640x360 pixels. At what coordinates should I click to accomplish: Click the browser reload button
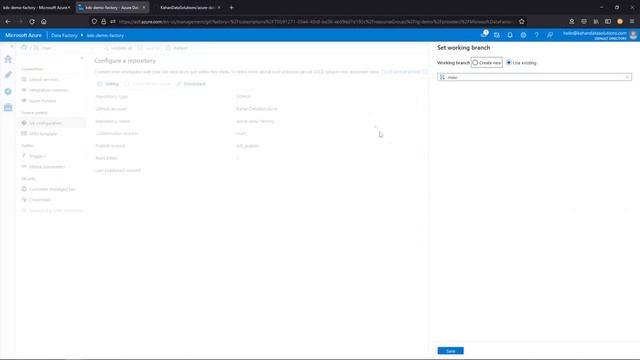32,21
